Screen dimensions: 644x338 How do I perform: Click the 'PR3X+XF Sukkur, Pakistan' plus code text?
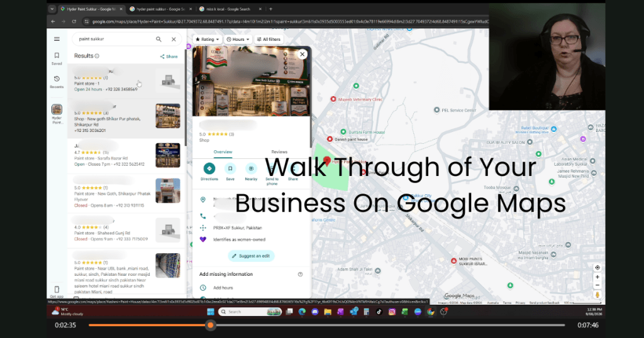coord(237,227)
